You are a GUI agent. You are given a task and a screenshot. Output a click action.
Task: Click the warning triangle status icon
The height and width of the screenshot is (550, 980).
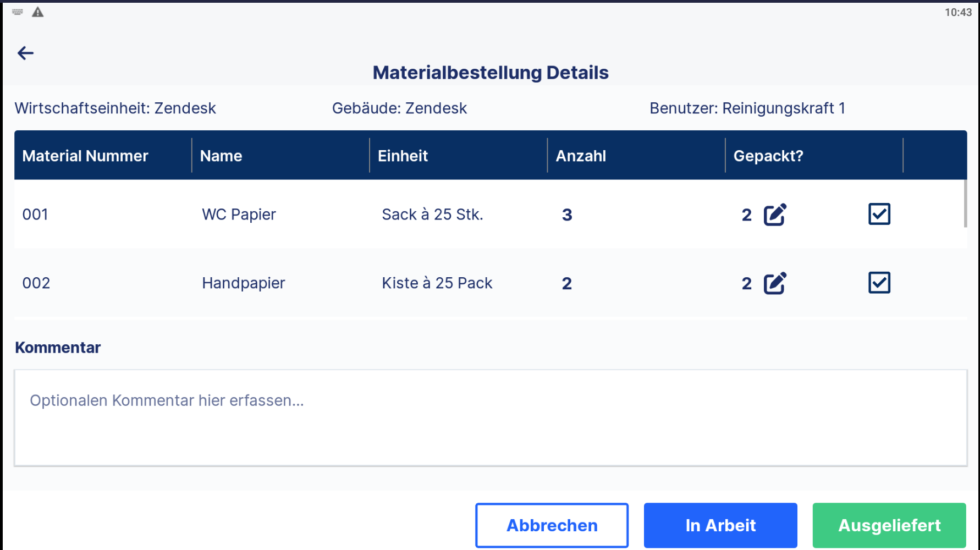[37, 12]
